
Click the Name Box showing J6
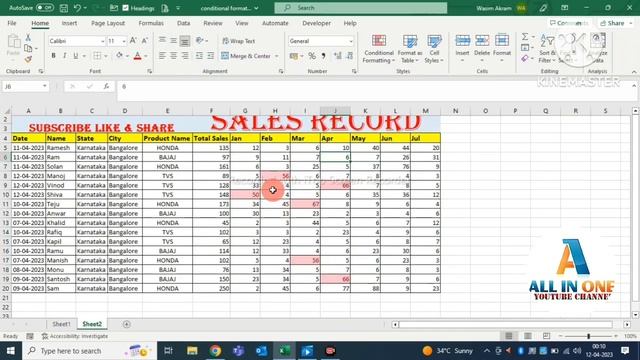(25, 87)
